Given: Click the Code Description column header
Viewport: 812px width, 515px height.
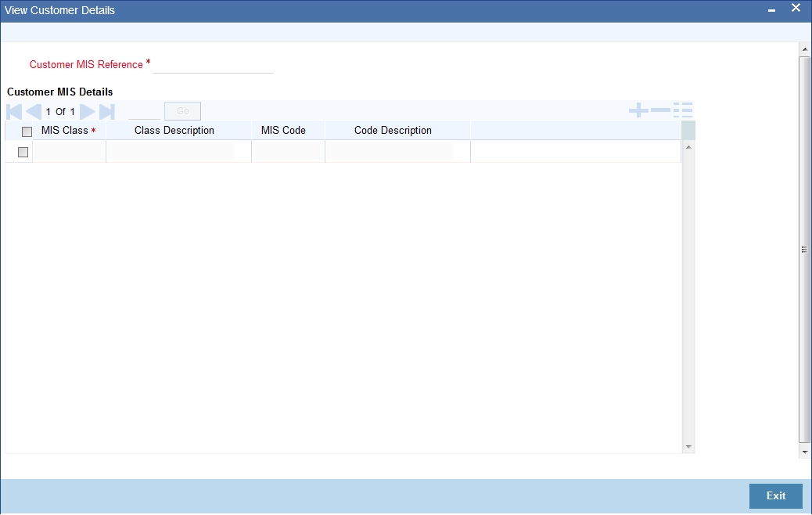Looking at the screenshot, I should click(x=393, y=131).
